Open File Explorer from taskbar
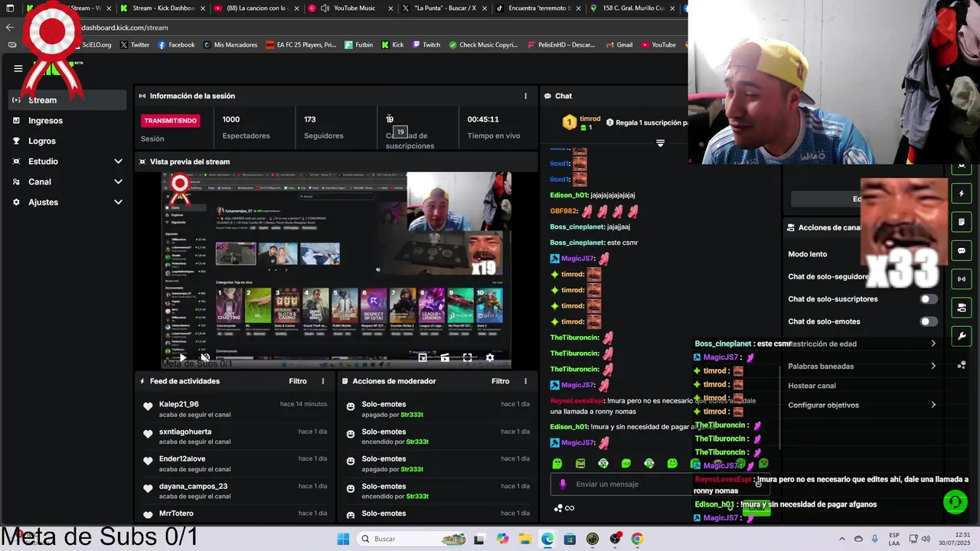 coord(525,539)
